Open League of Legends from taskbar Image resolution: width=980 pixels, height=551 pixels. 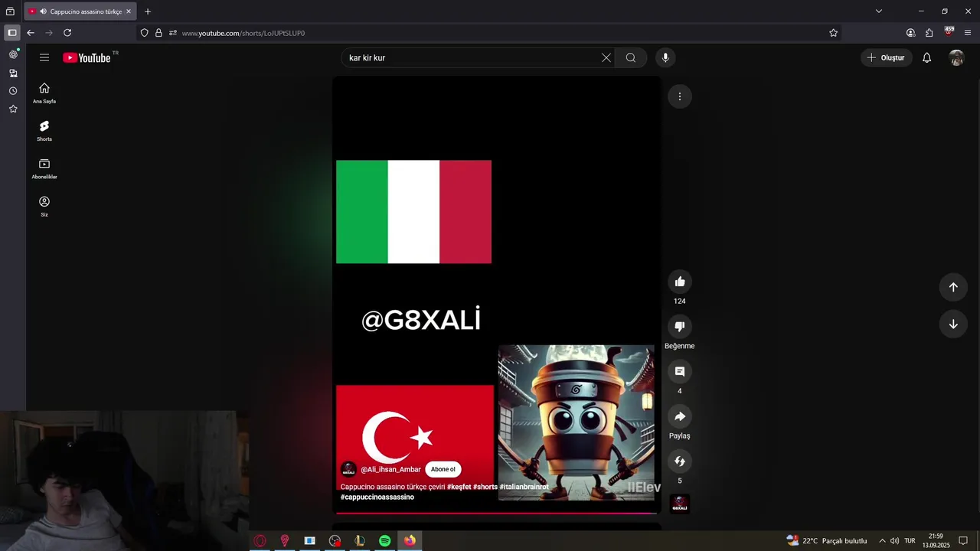[x=360, y=541]
